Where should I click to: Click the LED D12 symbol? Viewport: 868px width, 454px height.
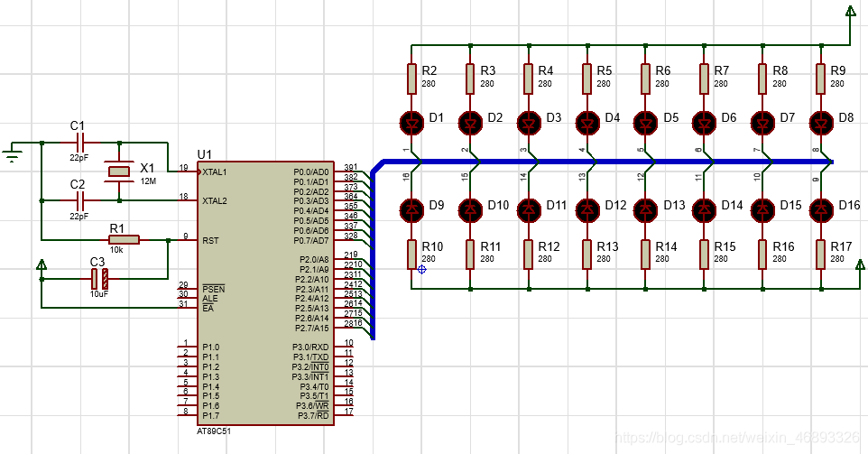(587, 209)
